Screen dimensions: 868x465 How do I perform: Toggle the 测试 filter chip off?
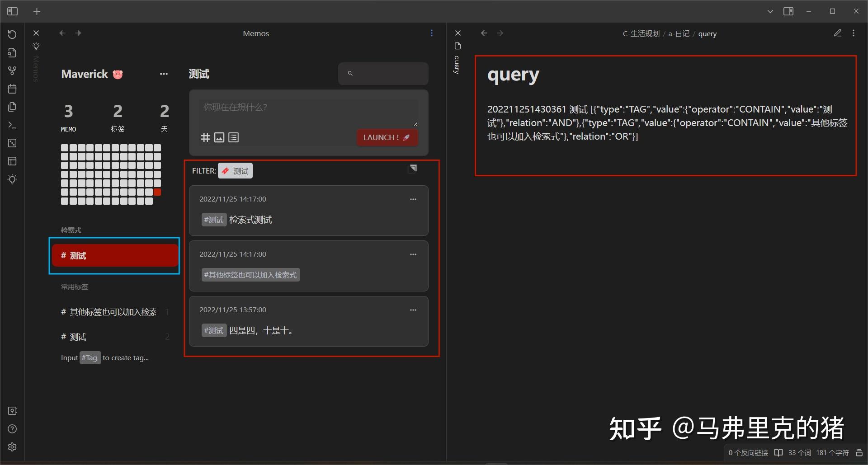click(235, 170)
